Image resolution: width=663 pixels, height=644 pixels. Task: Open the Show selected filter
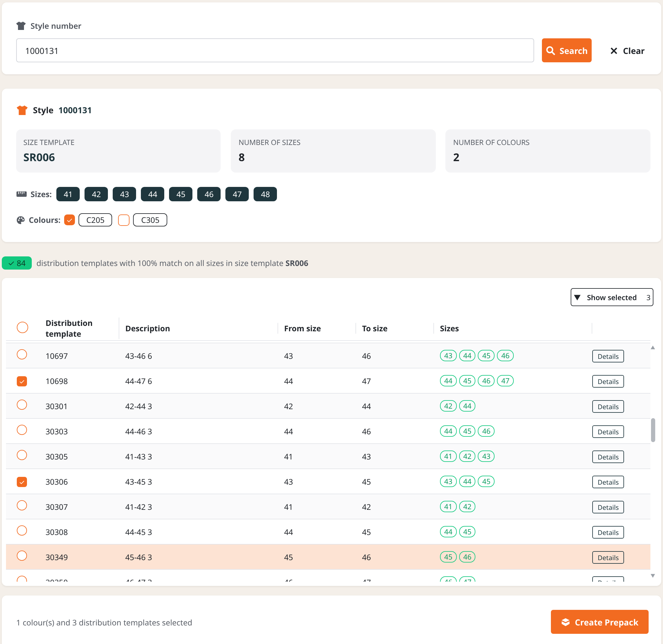coord(611,297)
